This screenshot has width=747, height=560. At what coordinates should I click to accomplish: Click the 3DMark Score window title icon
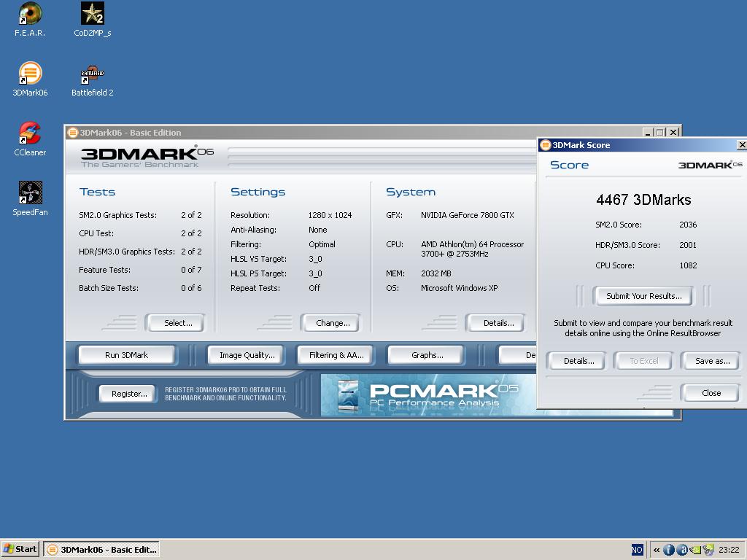(x=546, y=145)
